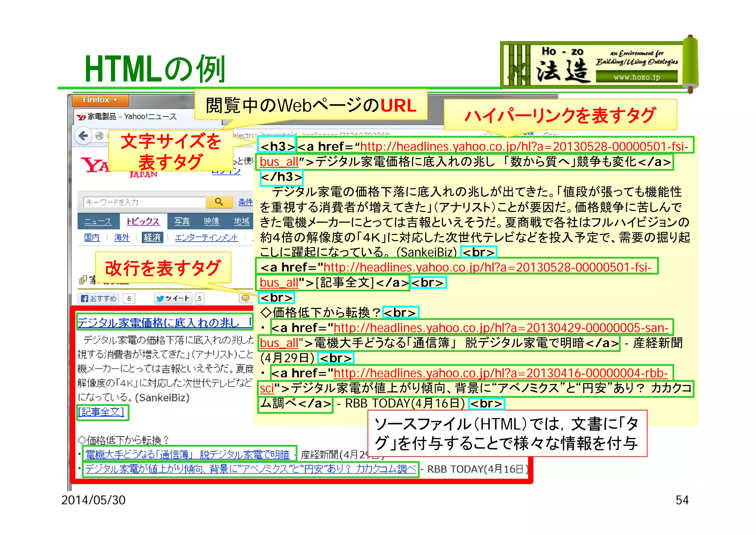Go to the 海外 category link

tap(122, 238)
